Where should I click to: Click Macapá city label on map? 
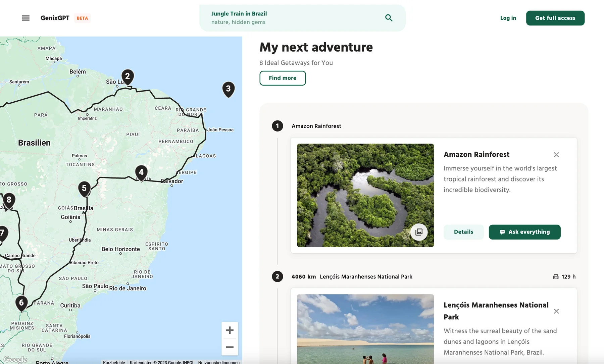(x=54, y=58)
